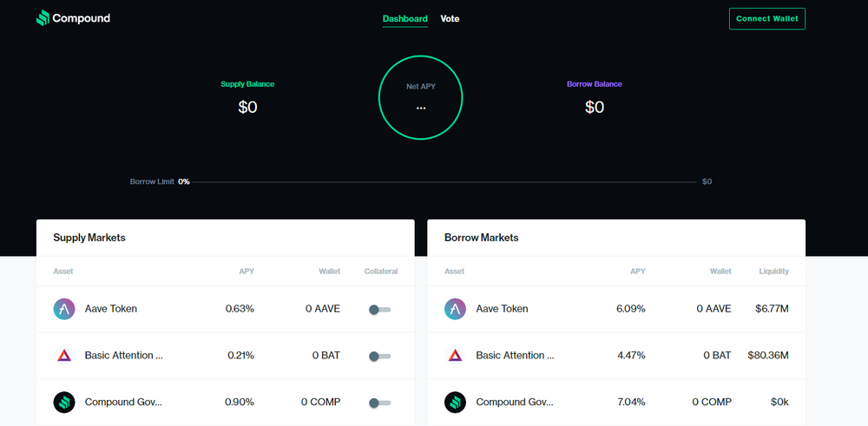Click 0 COMP wallet in Supply Markets

pos(321,403)
